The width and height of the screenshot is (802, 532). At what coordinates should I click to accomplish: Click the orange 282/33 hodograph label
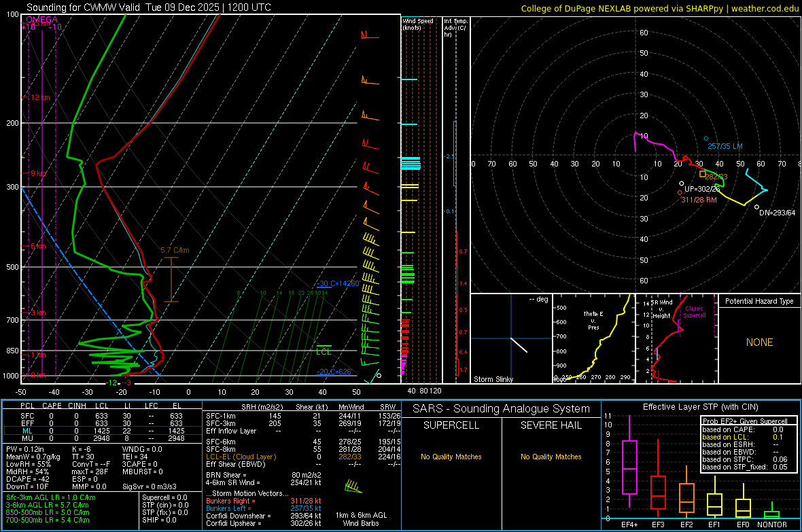point(716,177)
